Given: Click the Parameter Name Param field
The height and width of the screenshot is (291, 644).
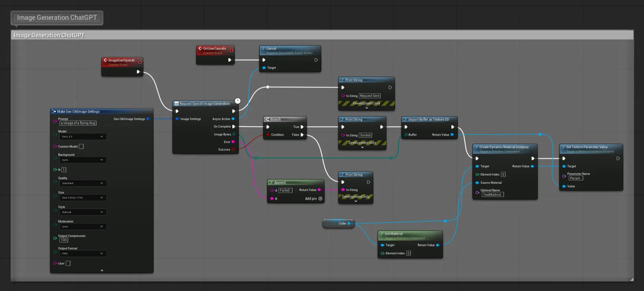Looking at the screenshot, I should point(576,178).
